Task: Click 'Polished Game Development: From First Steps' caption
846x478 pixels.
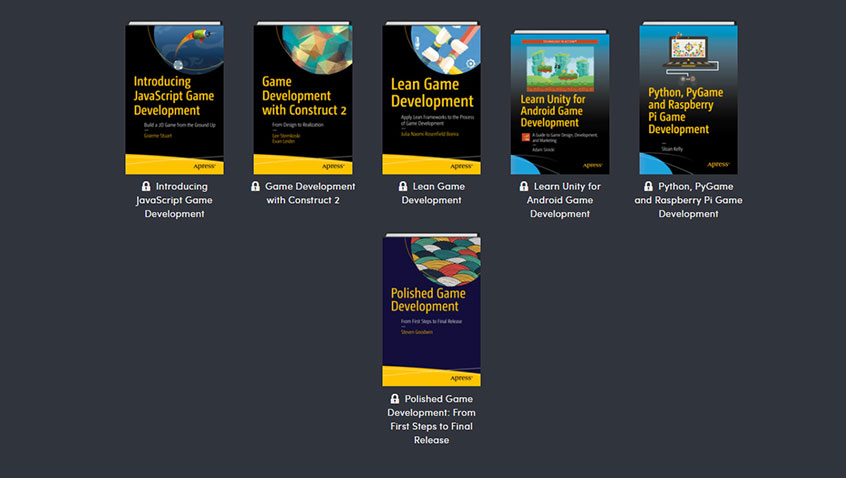Action: click(432, 419)
